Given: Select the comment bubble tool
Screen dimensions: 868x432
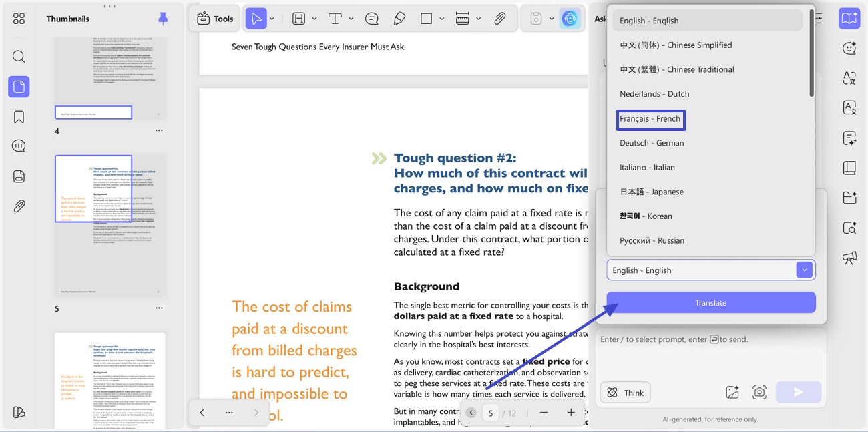Looking at the screenshot, I should pyautogui.click(x=372, y=19).
